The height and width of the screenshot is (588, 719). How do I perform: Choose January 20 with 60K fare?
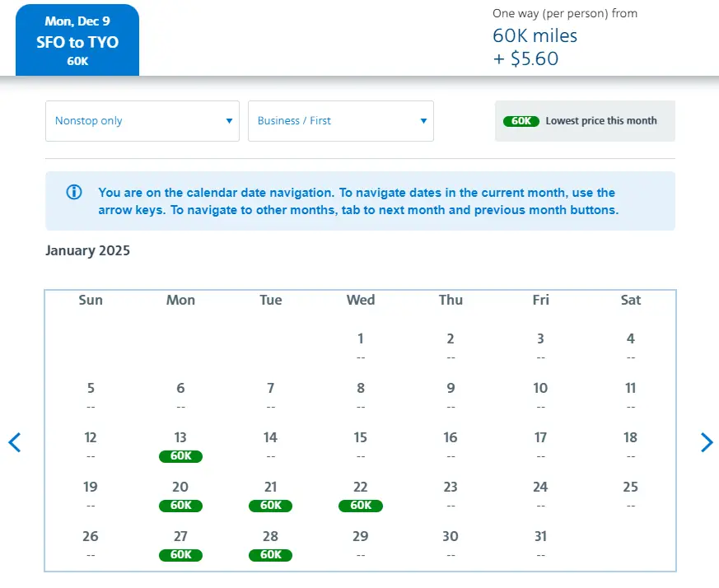pos(180,495)
